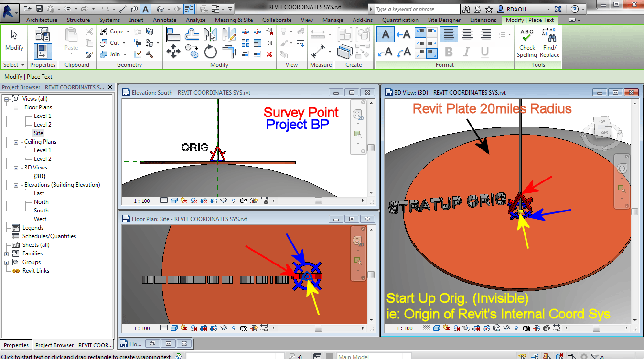Open the Architecture ribbon tab

[42, 20]
